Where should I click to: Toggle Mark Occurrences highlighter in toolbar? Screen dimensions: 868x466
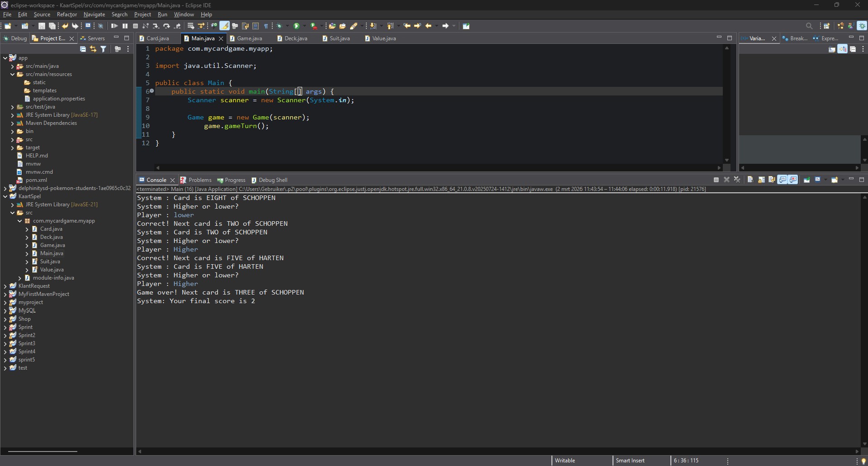[224, 26]
